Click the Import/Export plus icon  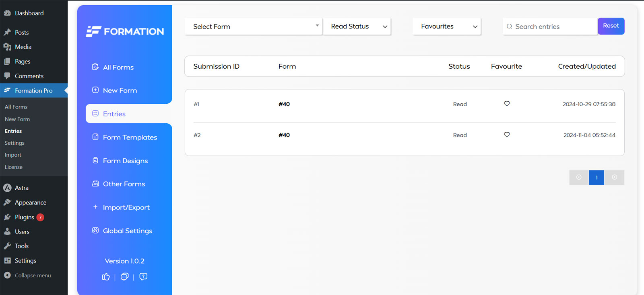(x=95, y=207)
